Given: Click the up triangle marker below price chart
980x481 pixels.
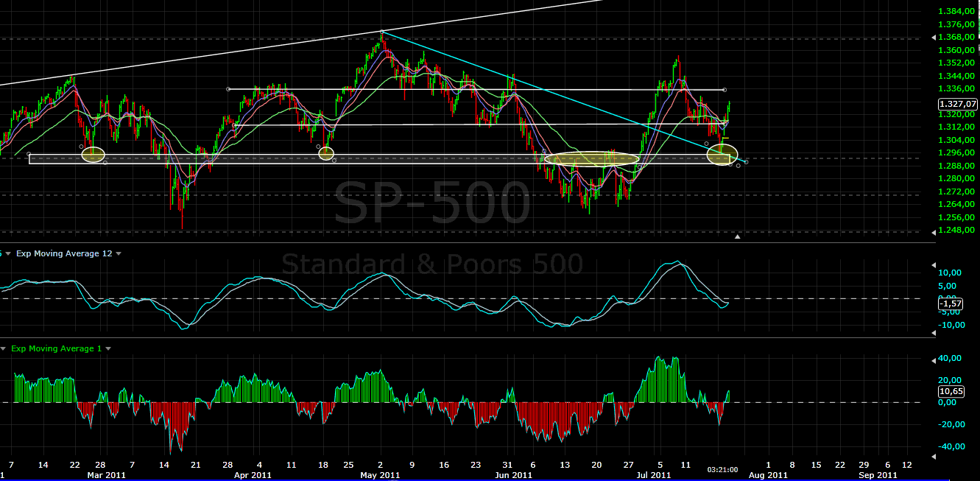Looking at the screenshot, I should [738, 236].
